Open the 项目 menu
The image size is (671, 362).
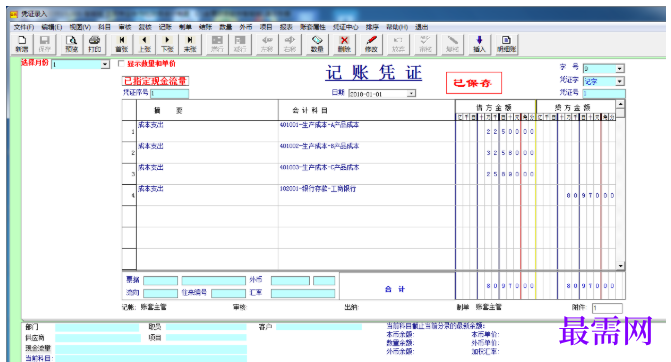(266, 27)
